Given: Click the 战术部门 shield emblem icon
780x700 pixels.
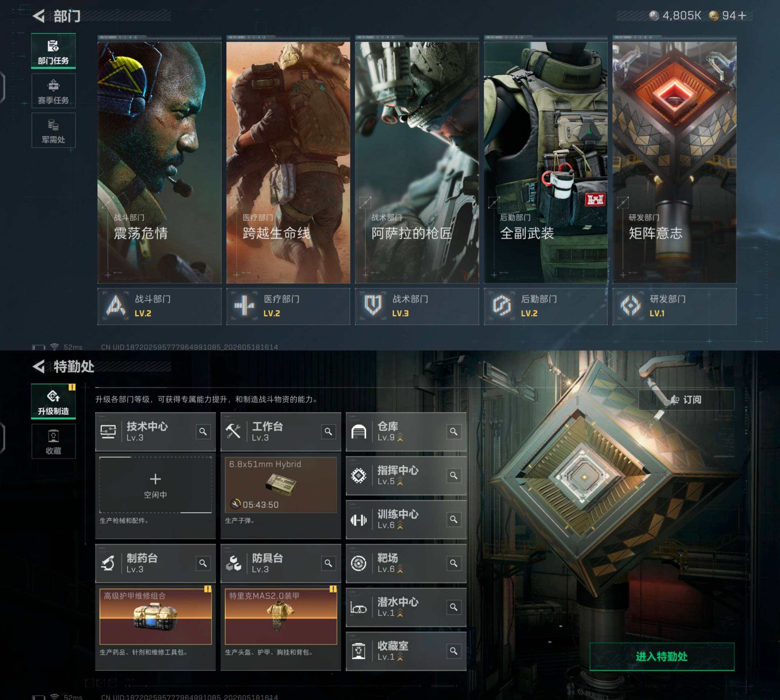Looking at the screenshot, I should click(373, 306).
